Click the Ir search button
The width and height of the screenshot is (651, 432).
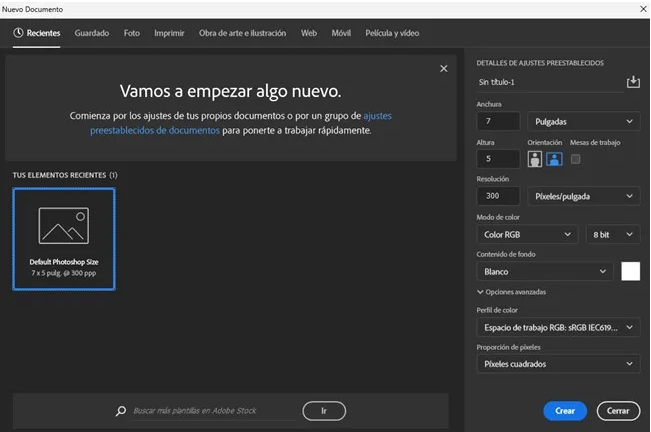[324, 411]
